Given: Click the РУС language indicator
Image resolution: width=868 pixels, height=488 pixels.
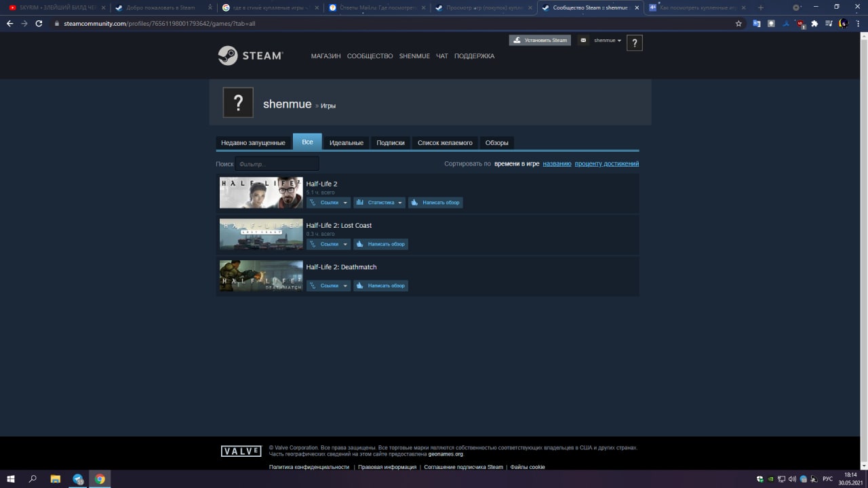Looking at the screenshot, I should click(827, 479).
